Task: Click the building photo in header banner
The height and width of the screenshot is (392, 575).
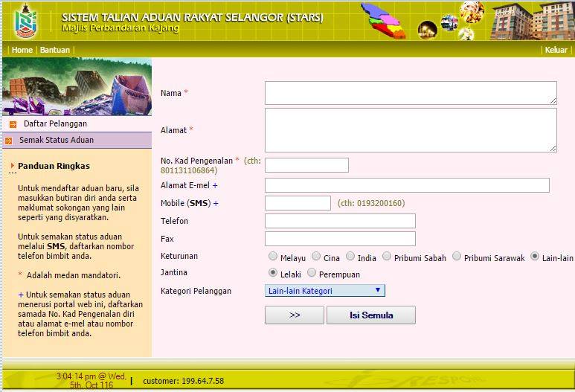Action: coord(533,21)
